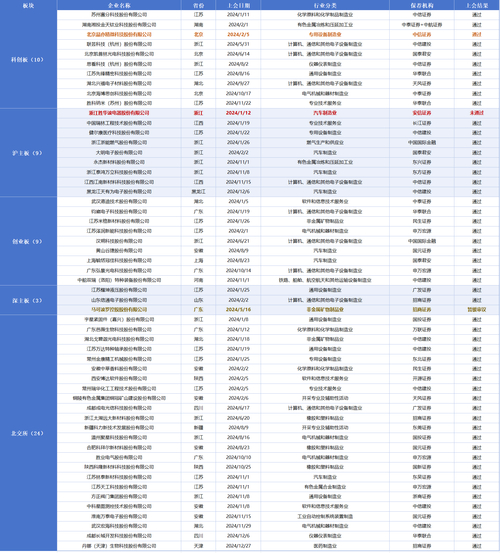Click the 铁路、船舶、航空航天 industry cell
This screenshot has width=500, height=553.
325,280
